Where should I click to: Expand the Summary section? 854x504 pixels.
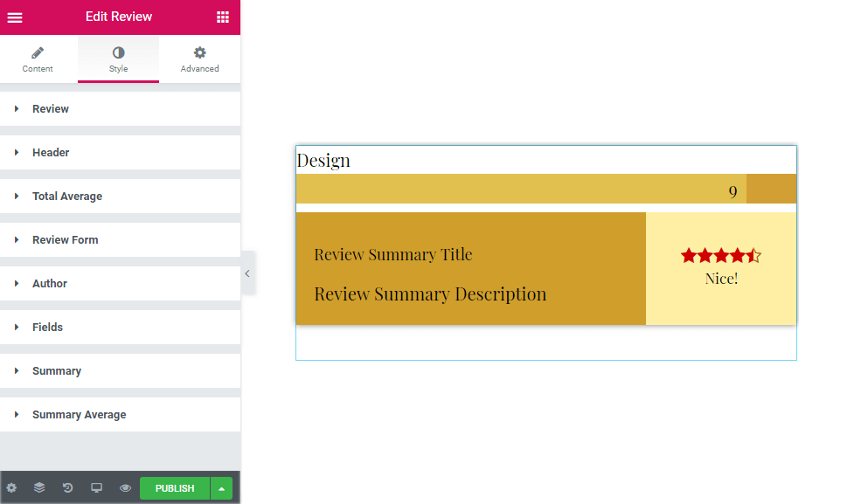(x=120, y=370)
